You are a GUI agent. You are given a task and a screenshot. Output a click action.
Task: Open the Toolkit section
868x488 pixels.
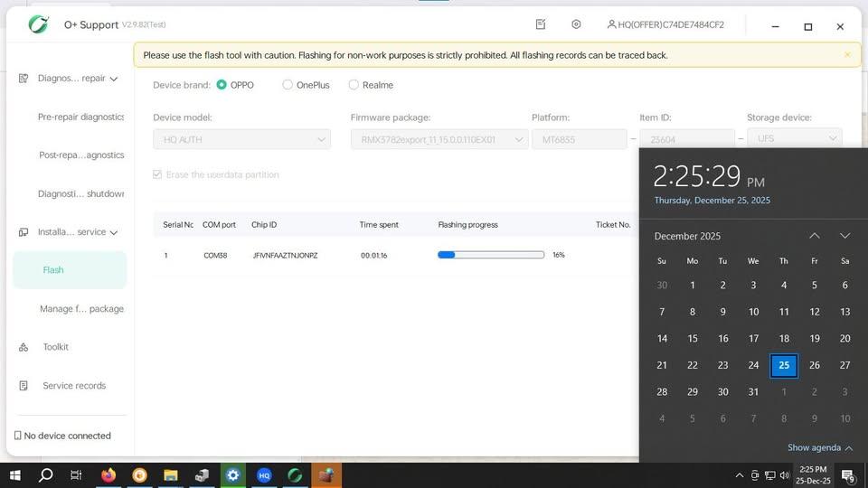click(56, 347)
